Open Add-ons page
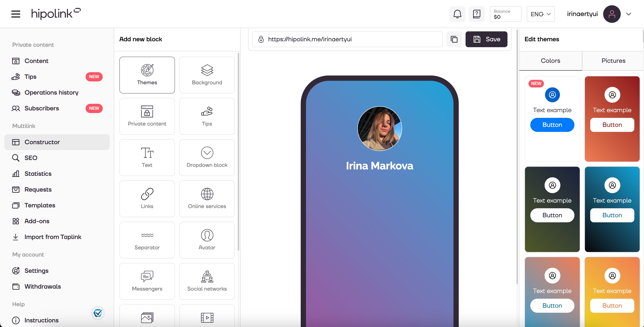 [57, 221]
